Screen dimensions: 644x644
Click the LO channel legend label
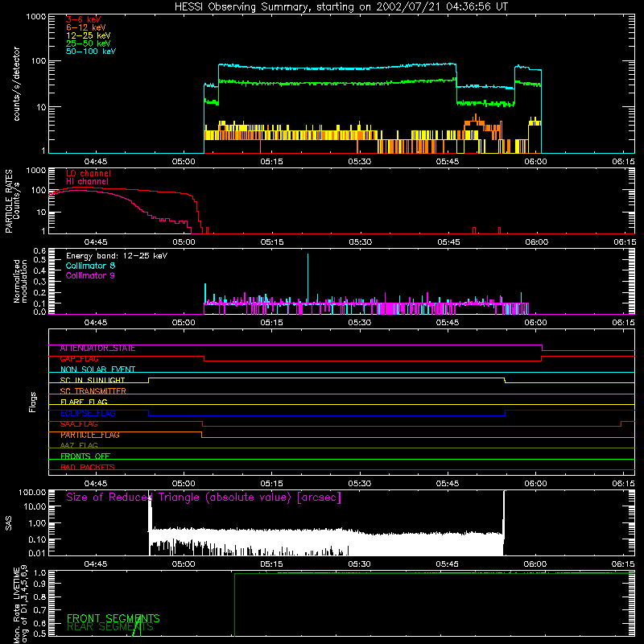(x=89, y=173)
